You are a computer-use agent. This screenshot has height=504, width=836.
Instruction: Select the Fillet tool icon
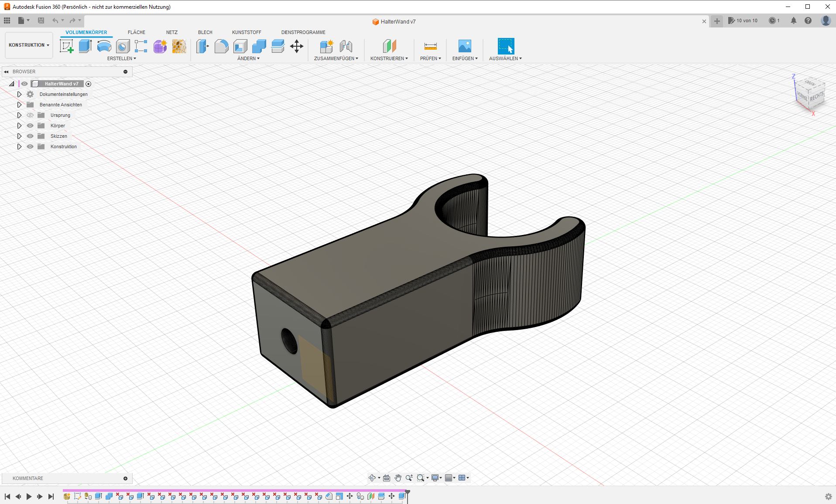point(221,46)
